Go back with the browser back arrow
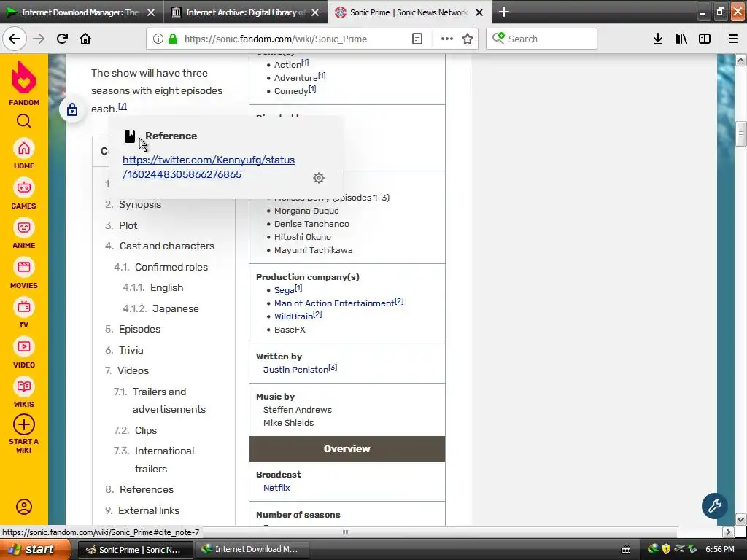747x560 pixels. (x=15, y=39)
